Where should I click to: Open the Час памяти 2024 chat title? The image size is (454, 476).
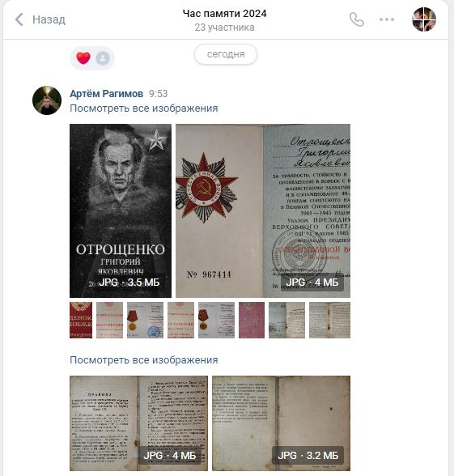tap(225, 14)
